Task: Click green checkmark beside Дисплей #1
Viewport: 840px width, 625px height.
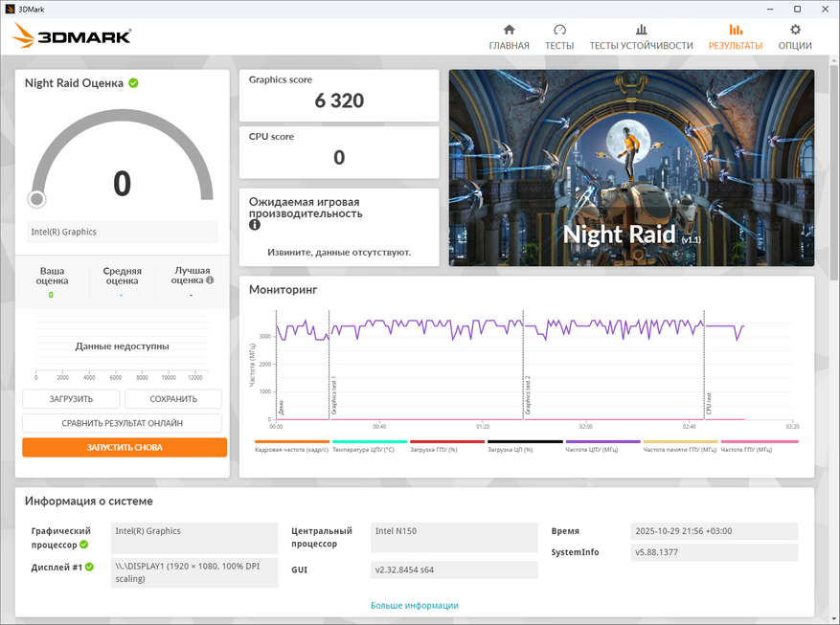Action: [x=89, y=567]
